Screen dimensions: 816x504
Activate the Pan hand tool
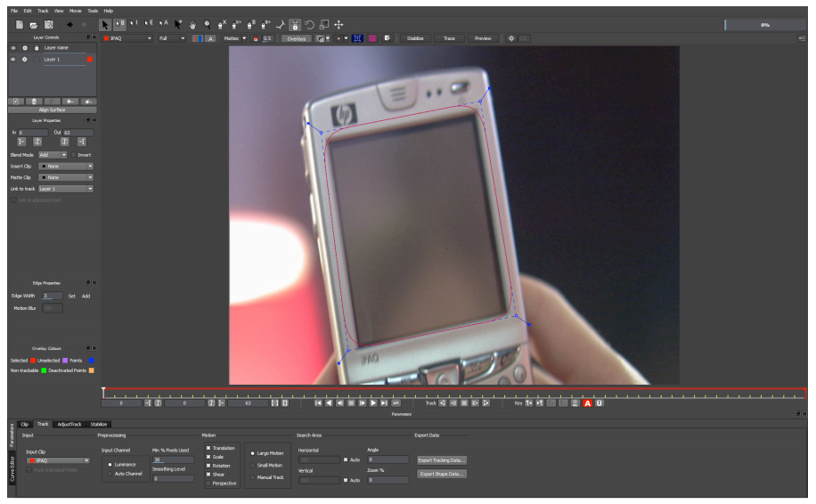pos(192,24)
